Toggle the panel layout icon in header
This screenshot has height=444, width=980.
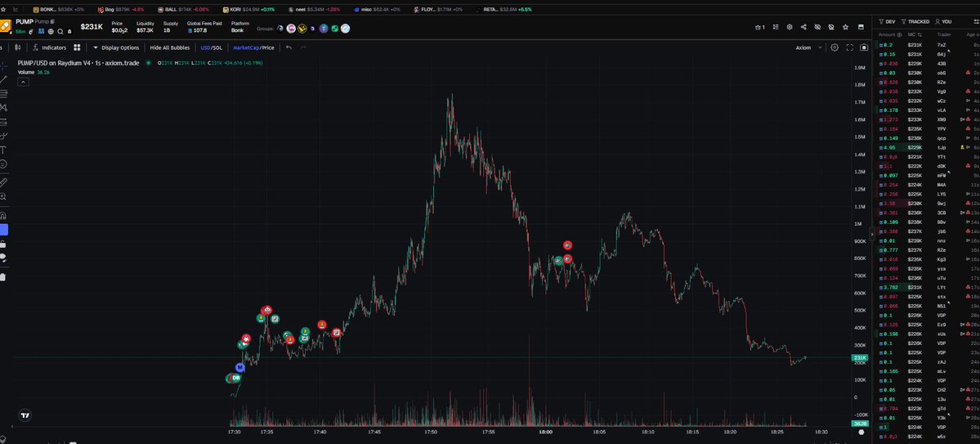point(861,27)
